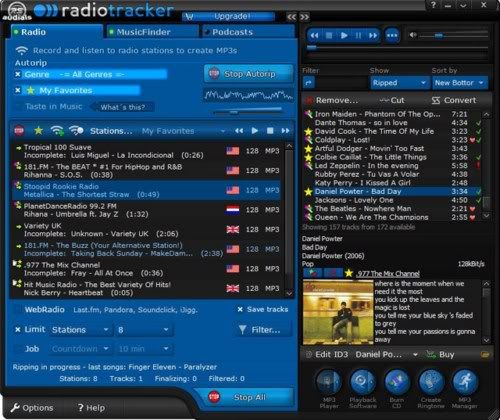The height and width of the screenshot is (420, 500).
Task: Open the Countdown job dropdown
Action: tap(80, 349)
